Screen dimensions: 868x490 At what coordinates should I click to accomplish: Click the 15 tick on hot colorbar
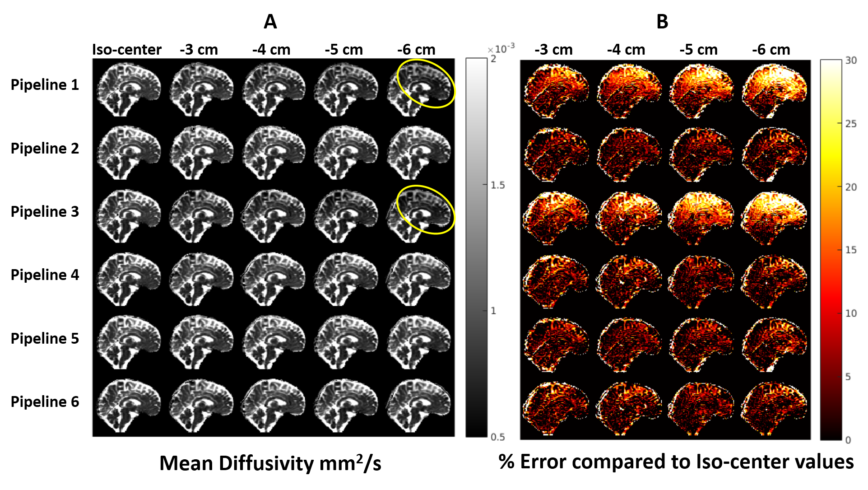[851, 250]
